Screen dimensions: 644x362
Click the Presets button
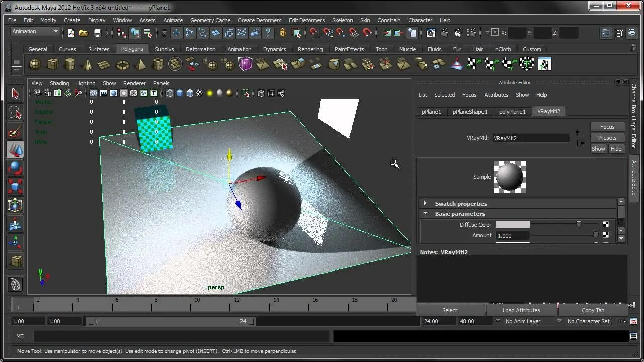coord(607,138)
